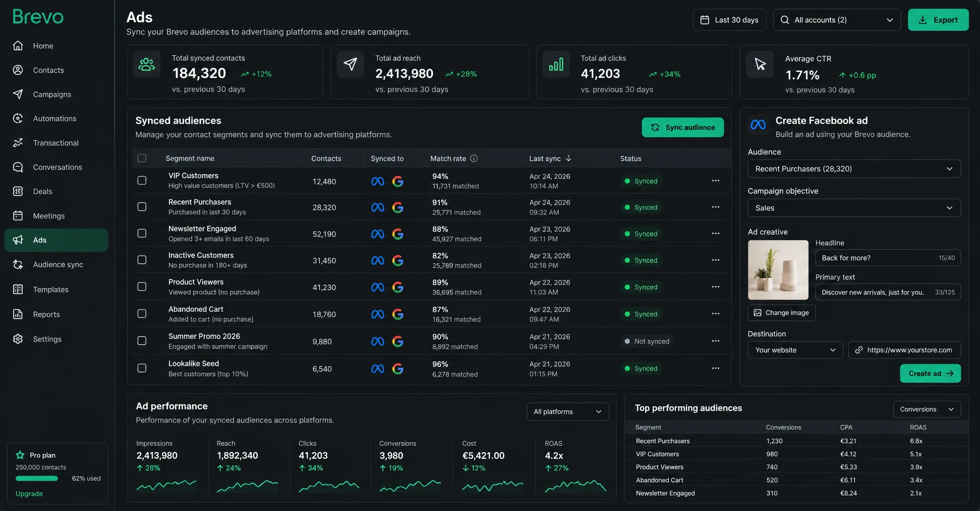Click the Automations sidebar icon
980x511 pixels.
point(18,118)
